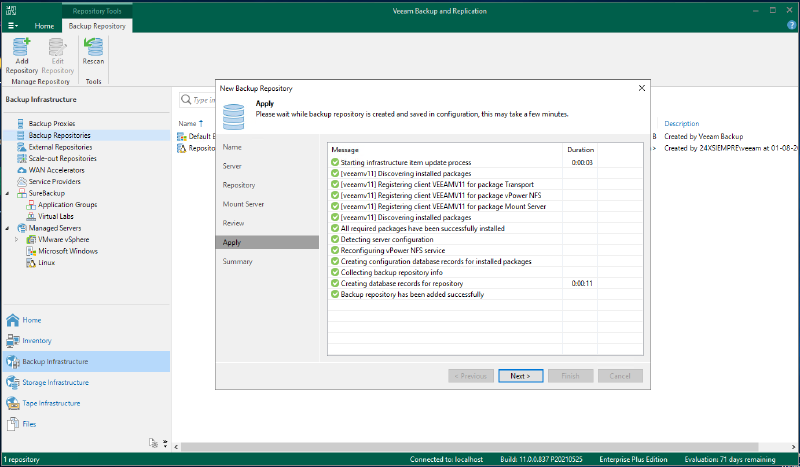The width and height of the screenshot is (800, 467).
Task: Select Service Providers node
Action: (x=54, y=181)
